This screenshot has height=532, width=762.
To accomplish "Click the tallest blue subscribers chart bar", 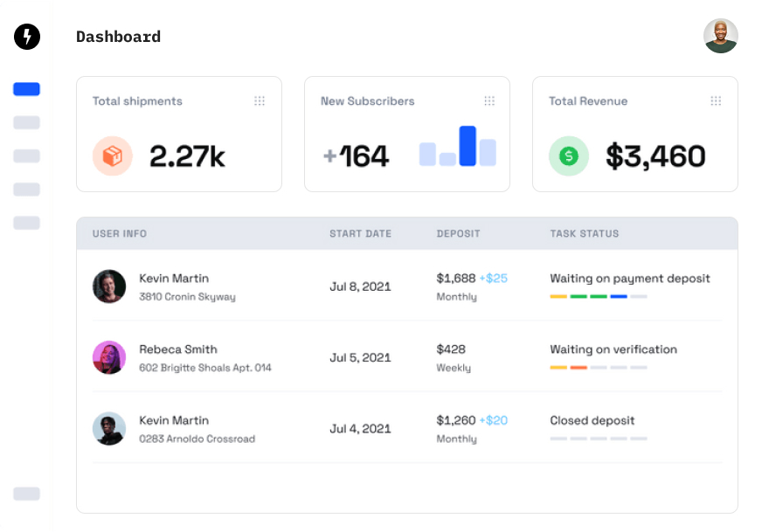I will 468,146.
